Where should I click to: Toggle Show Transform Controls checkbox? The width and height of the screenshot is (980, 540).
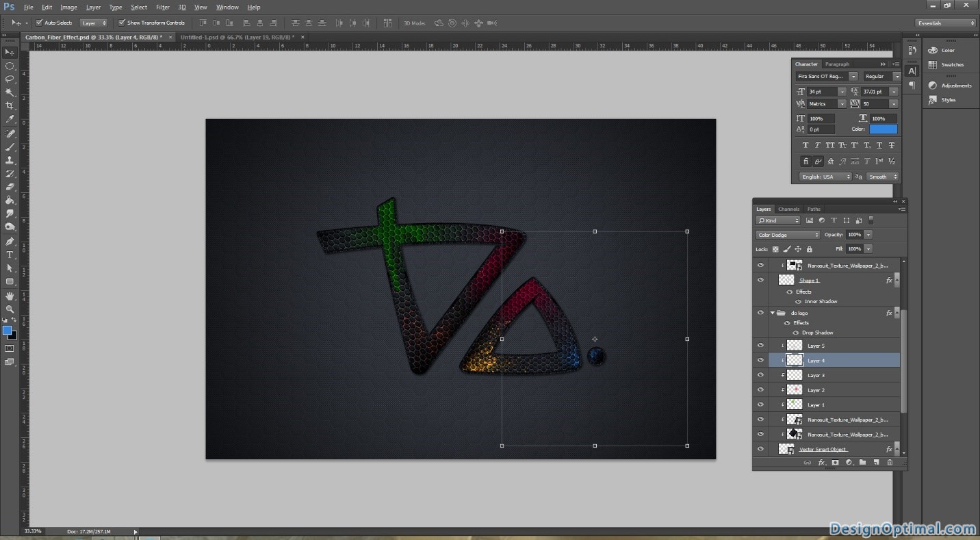tap(122, 23)
